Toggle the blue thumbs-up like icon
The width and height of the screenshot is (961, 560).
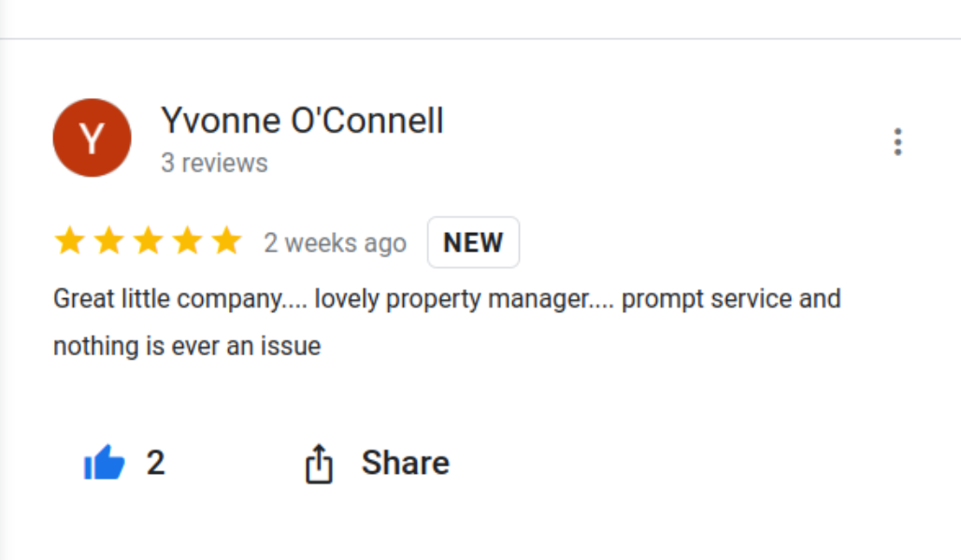click(x=104, y=463)
